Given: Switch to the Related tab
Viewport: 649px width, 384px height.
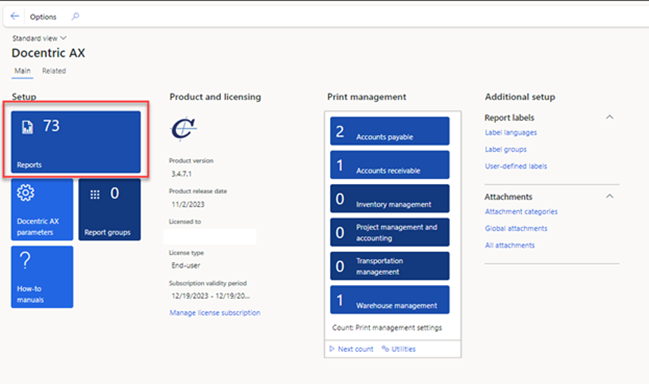Looking at the screenshot, I should tap(54, 71).
